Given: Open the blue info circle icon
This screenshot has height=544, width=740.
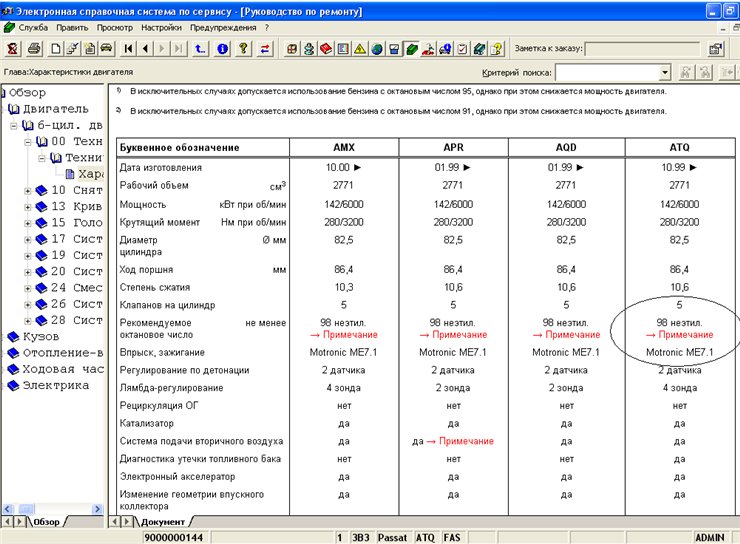Looking at the screenshot, I should [x=222, y=49].
